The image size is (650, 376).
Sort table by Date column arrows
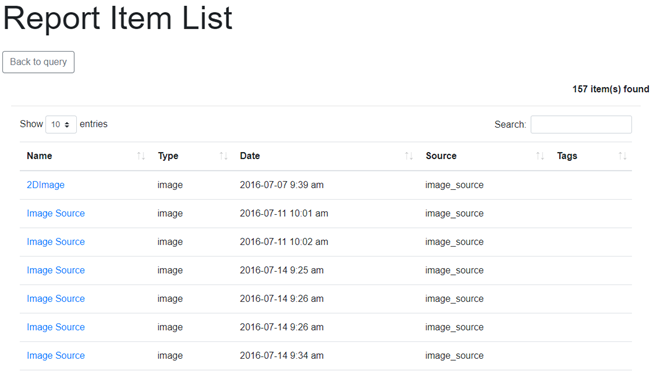tap(409, 156)
